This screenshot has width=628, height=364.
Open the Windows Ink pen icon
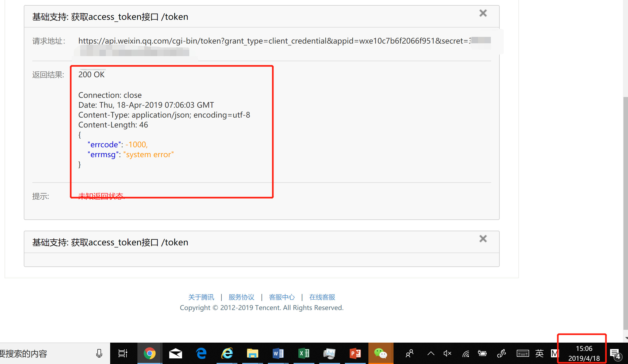[x=502, y=354]
